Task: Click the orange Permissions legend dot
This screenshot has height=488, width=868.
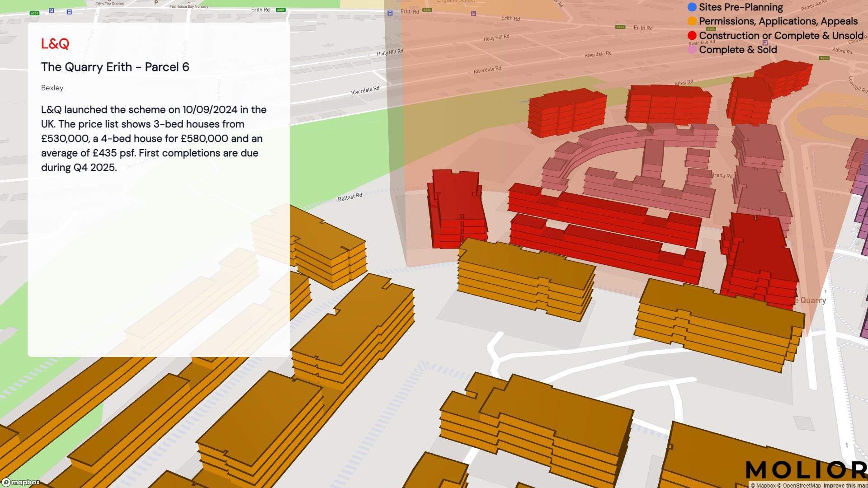Action: coord(692,21)
